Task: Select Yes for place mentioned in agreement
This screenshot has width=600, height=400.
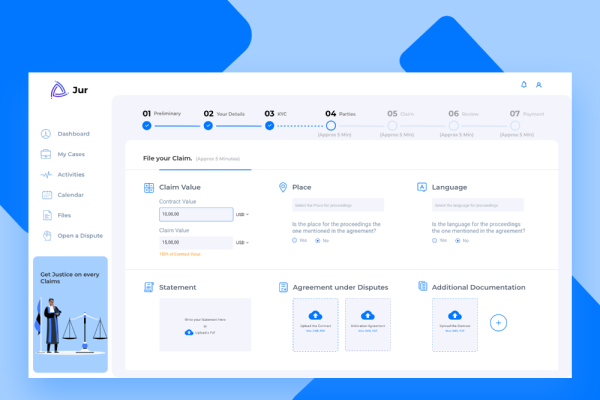Action: pos(294,241)
